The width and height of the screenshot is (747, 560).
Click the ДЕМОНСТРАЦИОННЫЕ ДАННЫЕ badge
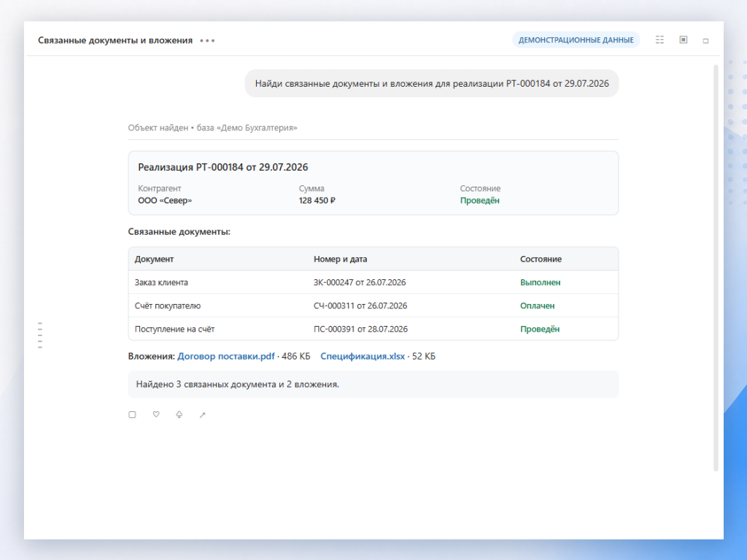coord(576,40)
